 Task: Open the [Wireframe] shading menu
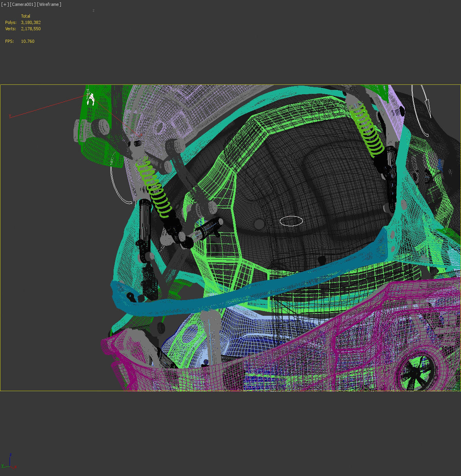coord(49,4)
